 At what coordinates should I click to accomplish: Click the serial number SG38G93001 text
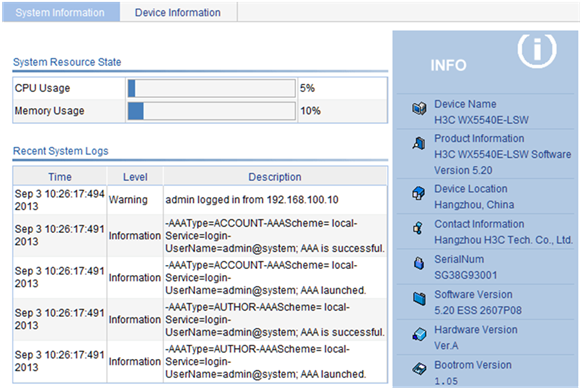point(466,275)
